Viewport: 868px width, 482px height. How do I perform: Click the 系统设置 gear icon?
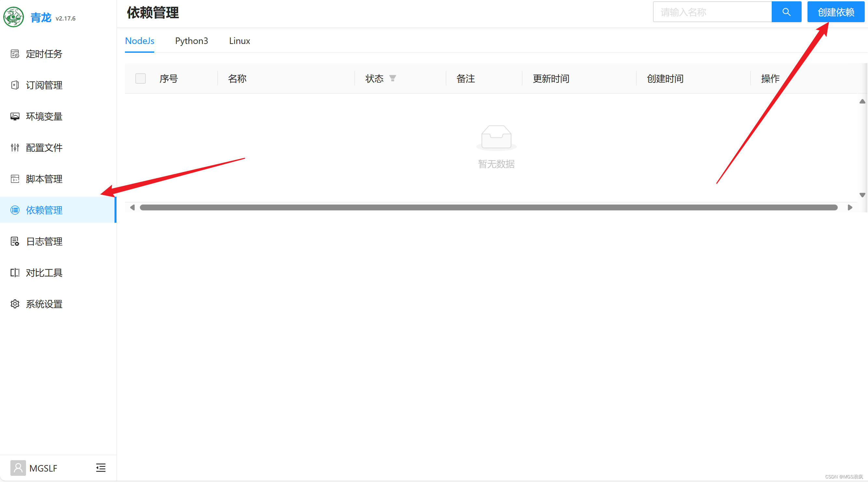(15, 304)
